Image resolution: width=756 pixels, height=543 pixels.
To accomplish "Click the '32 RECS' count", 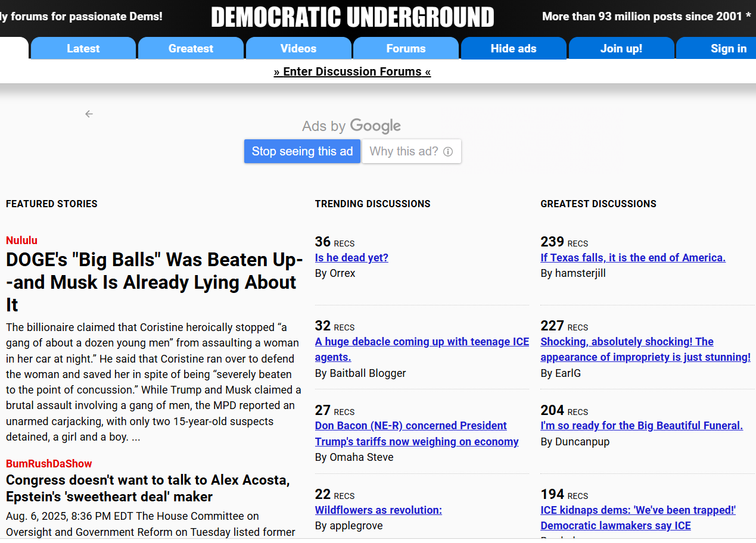I will point(335,326).
